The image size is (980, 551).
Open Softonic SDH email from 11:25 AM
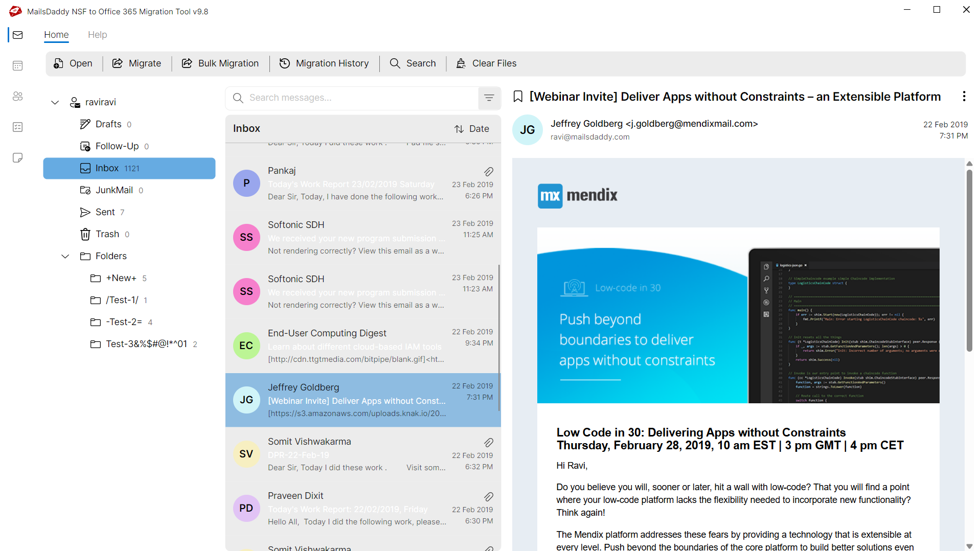[x=363, y=238]
